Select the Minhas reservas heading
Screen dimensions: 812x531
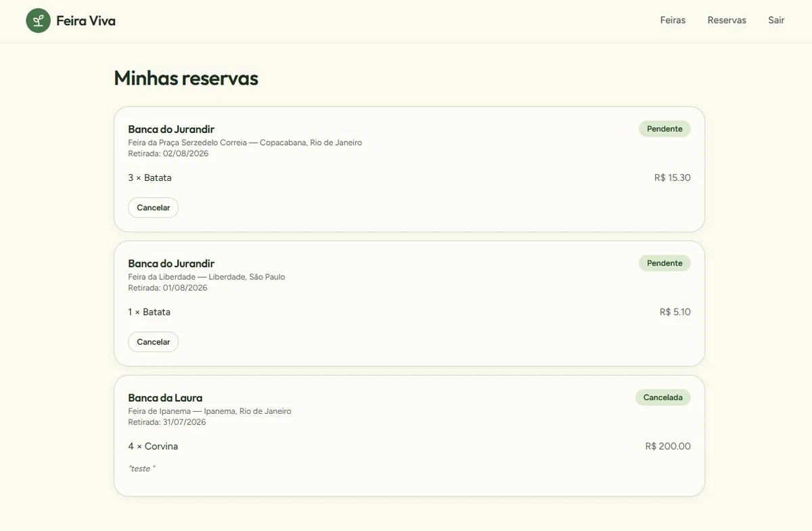click(186, 79)
